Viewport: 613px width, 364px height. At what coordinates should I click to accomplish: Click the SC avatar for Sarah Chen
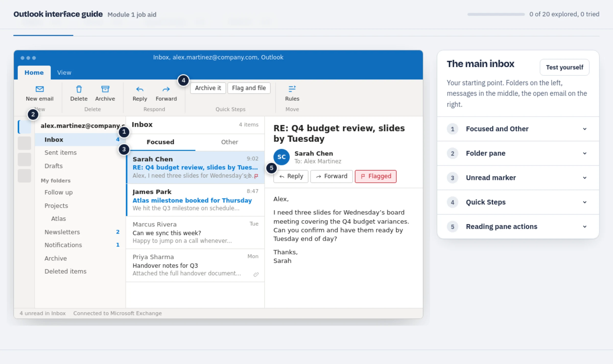point(281,157)
